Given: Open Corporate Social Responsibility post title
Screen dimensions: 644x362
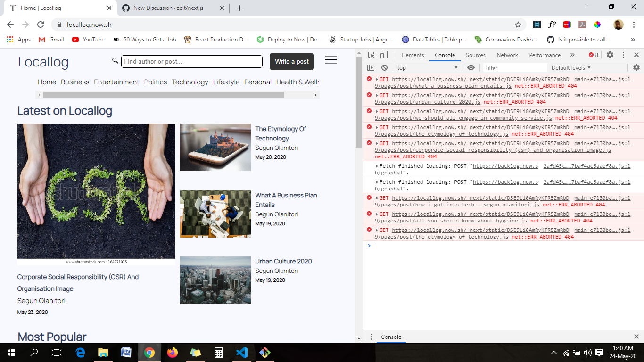Looking at the screenshot, I should point(78,283).
